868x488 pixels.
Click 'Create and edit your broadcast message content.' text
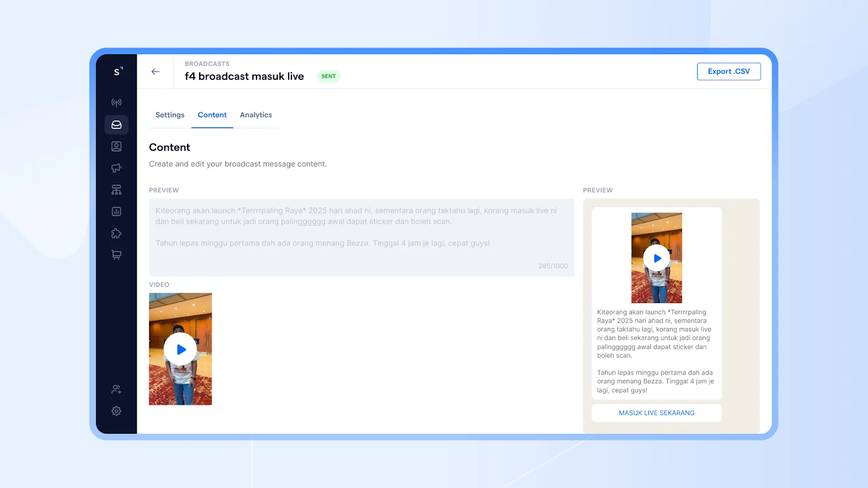point(238,164)
